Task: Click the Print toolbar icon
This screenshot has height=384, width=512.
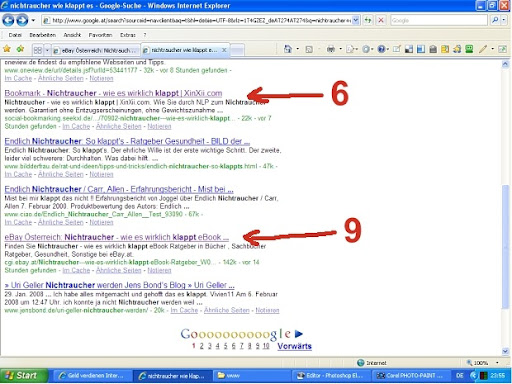Action: tap(330, 49)
